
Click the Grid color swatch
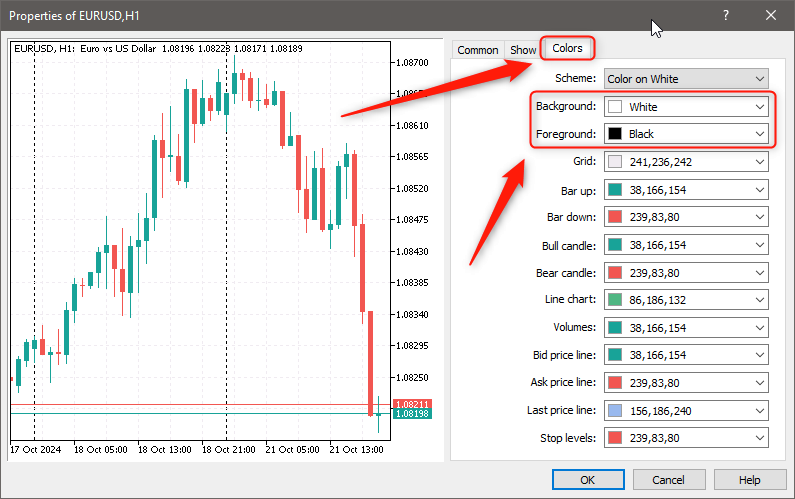point(615,162)
